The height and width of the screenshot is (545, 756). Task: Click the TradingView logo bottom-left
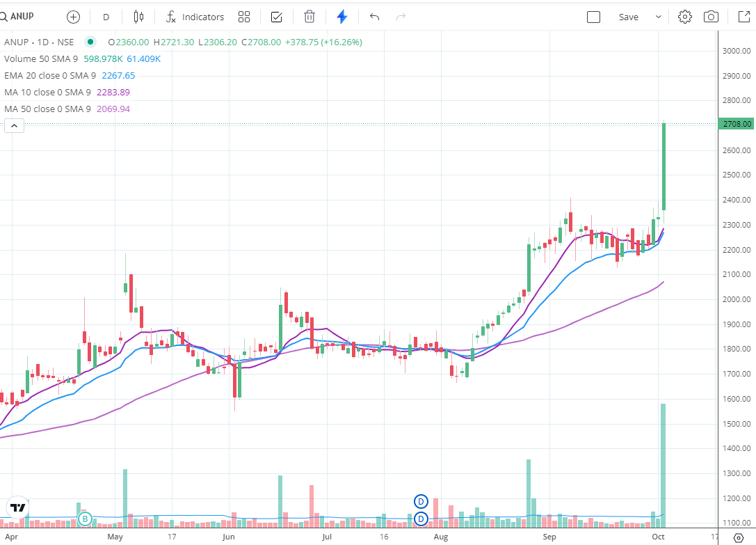click(17, 509)
